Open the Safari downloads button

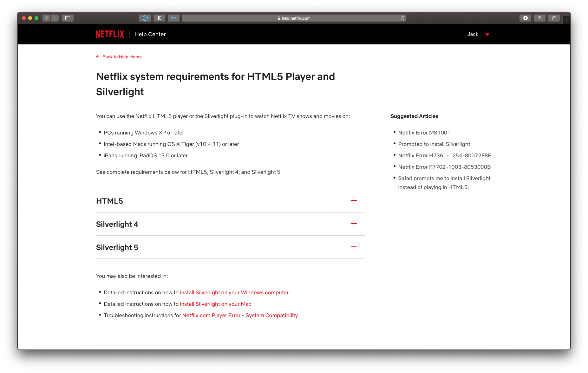point(526,18)
